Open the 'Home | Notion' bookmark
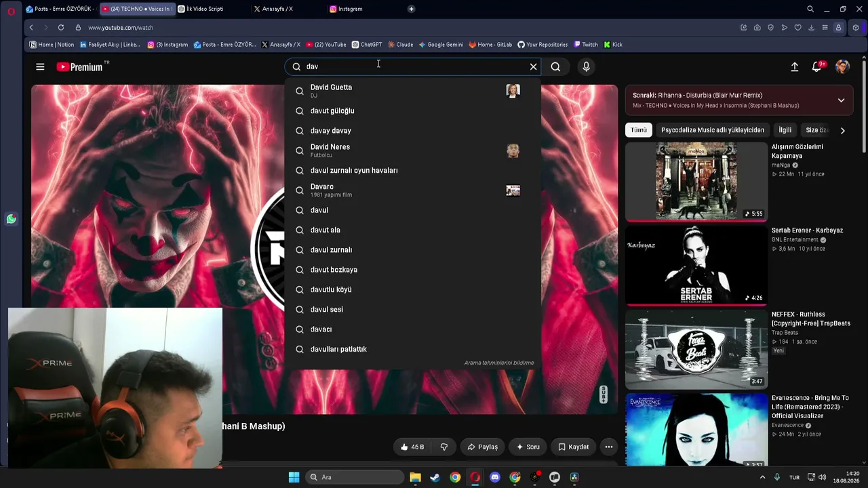The image size is (868, 488). point(52,45)
